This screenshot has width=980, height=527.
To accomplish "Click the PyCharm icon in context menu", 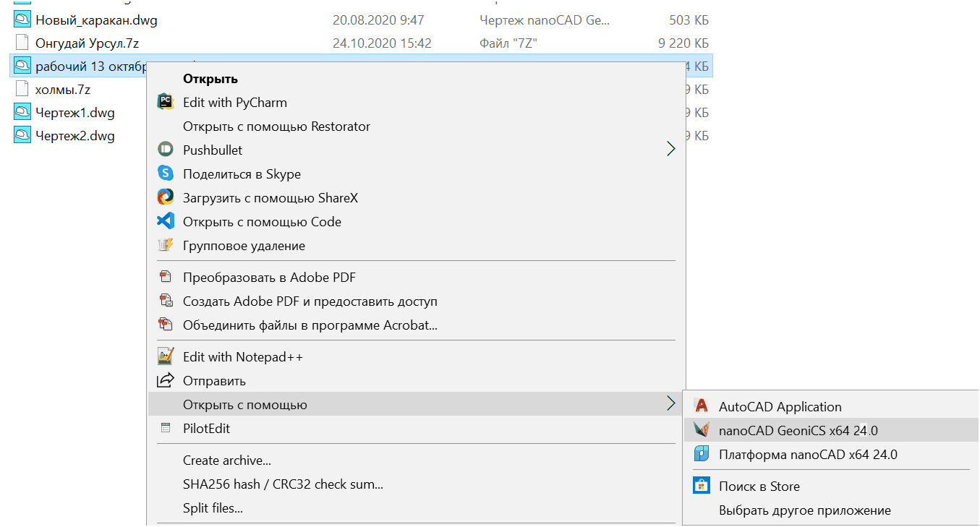I will point(166,103).
